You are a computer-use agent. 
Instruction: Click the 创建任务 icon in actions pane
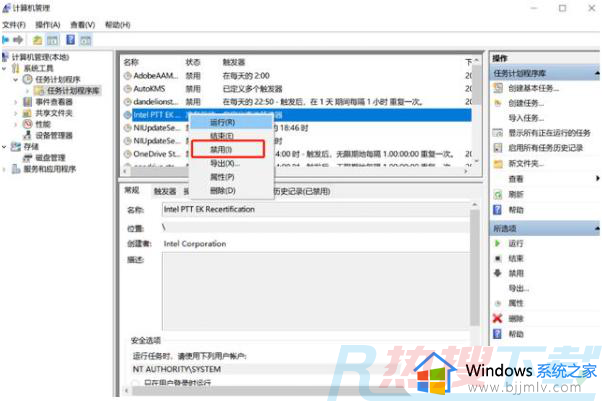click(498, 103)
